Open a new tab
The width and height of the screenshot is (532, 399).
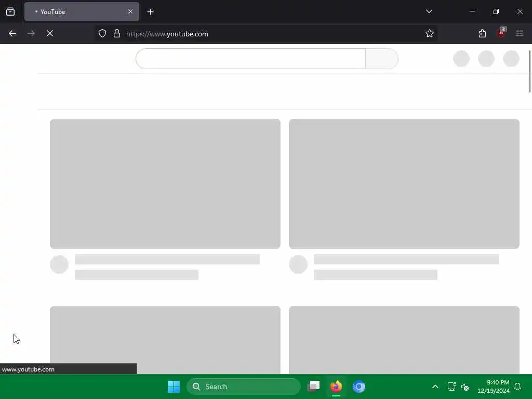(x=150, y=12)
